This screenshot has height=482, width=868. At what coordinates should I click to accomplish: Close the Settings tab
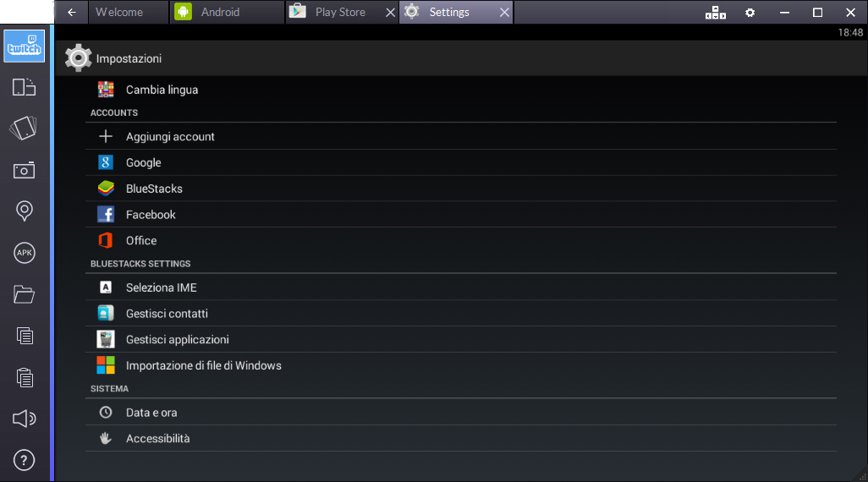coord(504,13)
